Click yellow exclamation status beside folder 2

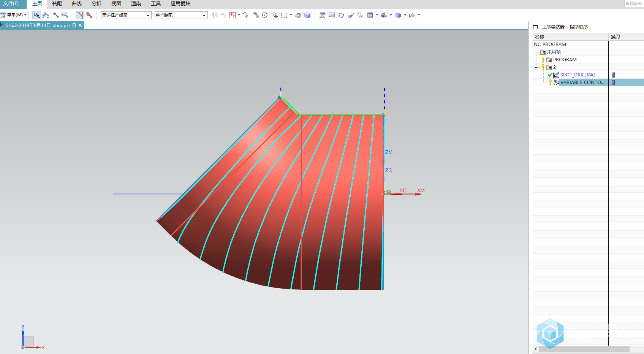tap(543, 67)
